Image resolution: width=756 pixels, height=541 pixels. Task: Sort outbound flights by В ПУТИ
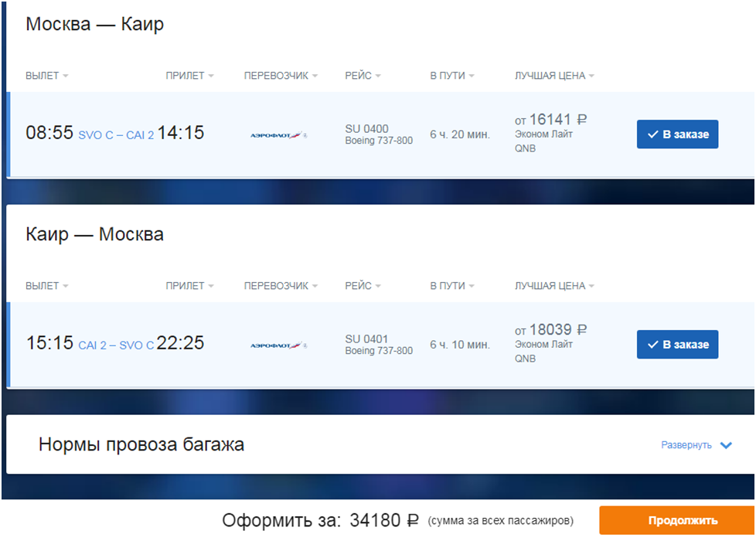pyautogui.click(x=451, y=76)
